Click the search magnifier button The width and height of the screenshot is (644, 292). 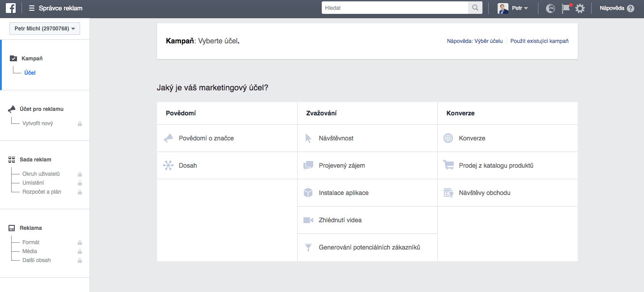click(x=475, y=8)
